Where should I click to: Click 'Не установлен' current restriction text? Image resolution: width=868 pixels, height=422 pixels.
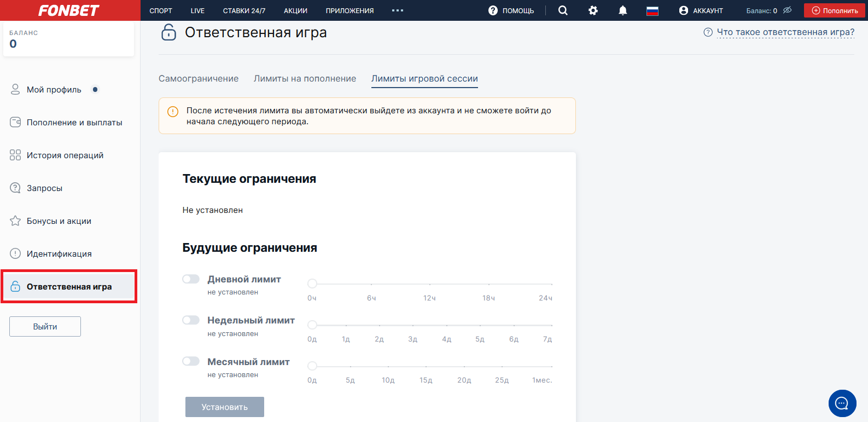point(213,210)
